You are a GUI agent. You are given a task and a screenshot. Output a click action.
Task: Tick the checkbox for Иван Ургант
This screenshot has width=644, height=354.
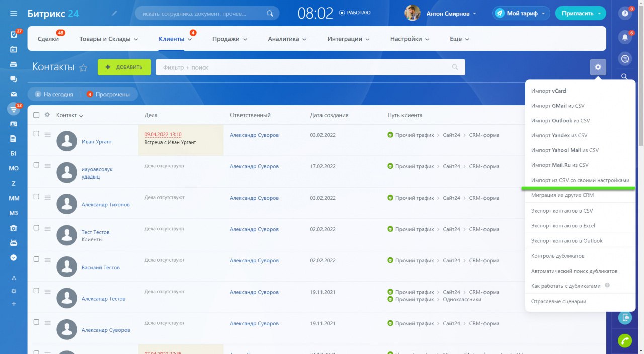coord(36,134)
